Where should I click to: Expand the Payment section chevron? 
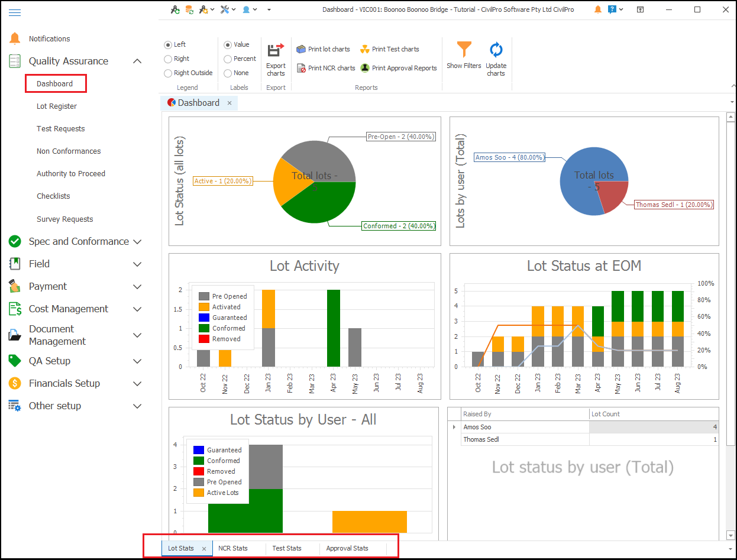(x=137, y=287)
